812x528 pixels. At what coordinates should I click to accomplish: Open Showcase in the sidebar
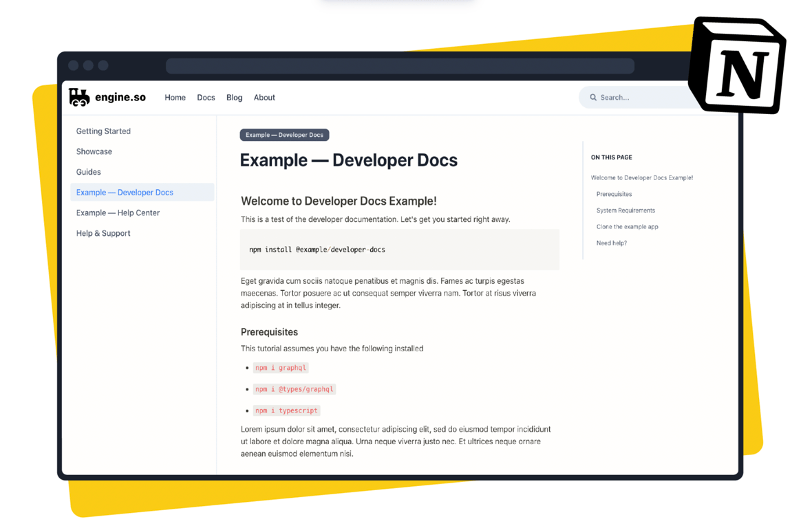(x=94, y=151)
